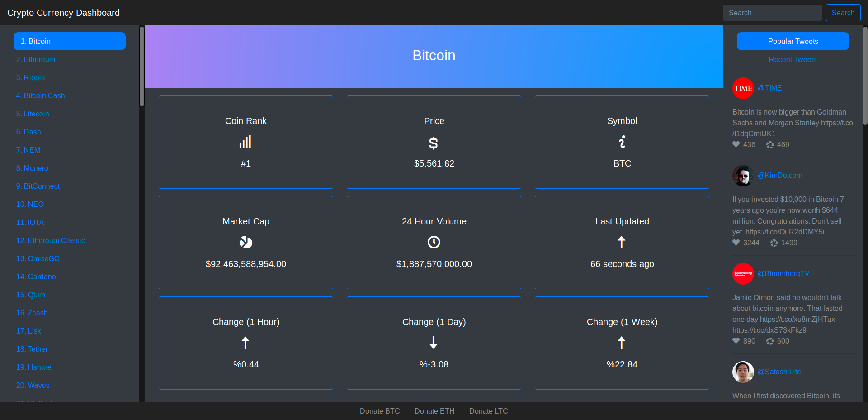Select 1. Bitcoin in the coin list
Image resolution: width=868 pixels, height=420 pixels.
point(70,41)
